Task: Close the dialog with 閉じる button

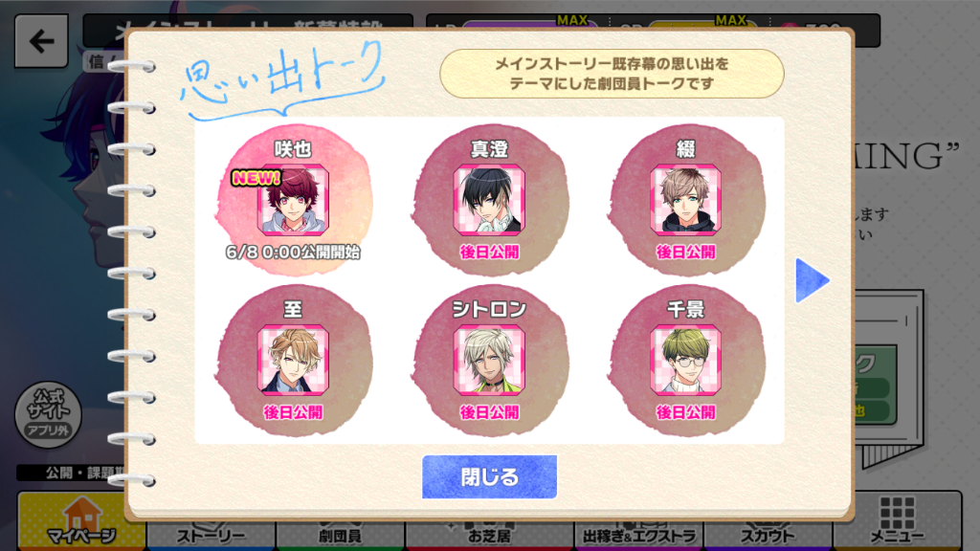Action: 489,477
